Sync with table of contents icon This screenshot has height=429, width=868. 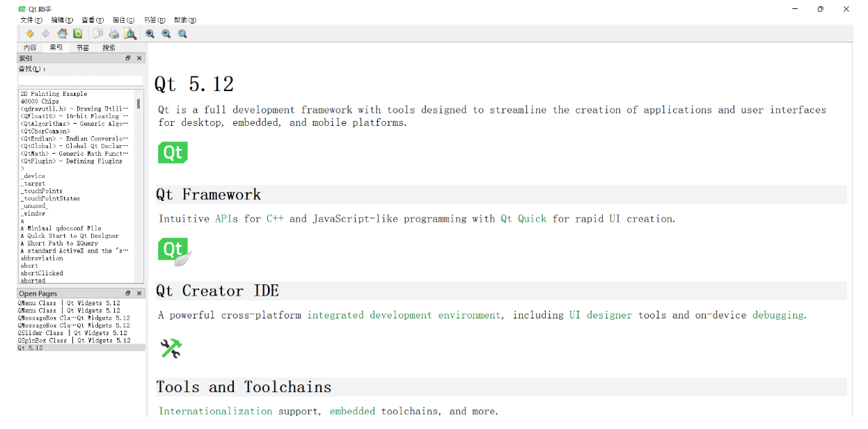[78, 33]
